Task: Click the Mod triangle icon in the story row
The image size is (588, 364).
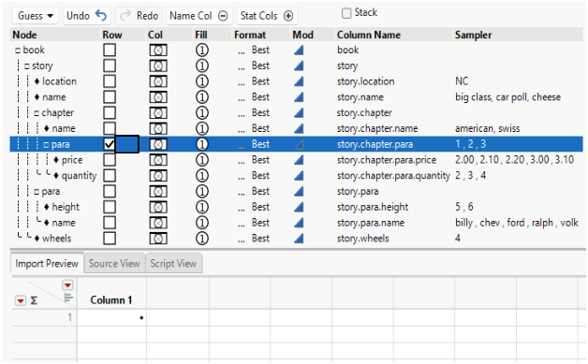Action: click(x=299, y=66)
